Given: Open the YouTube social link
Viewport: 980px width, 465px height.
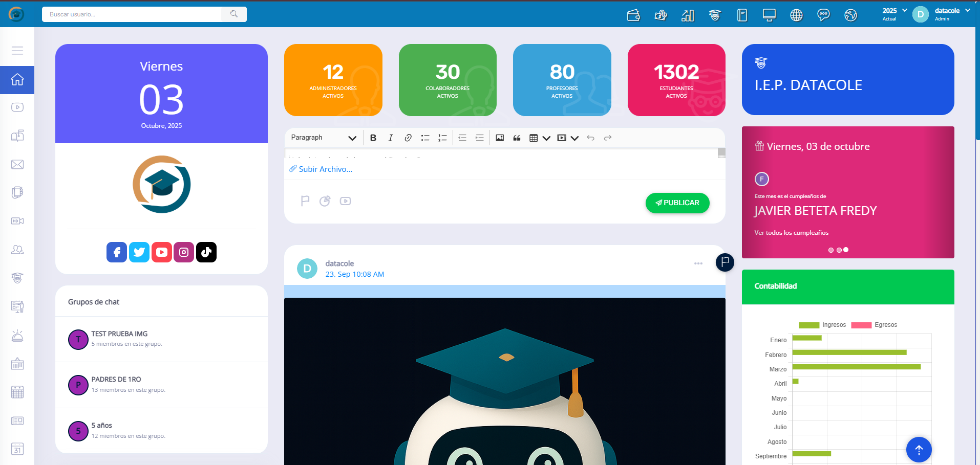Looking at the screenshot, I should 162,252.
